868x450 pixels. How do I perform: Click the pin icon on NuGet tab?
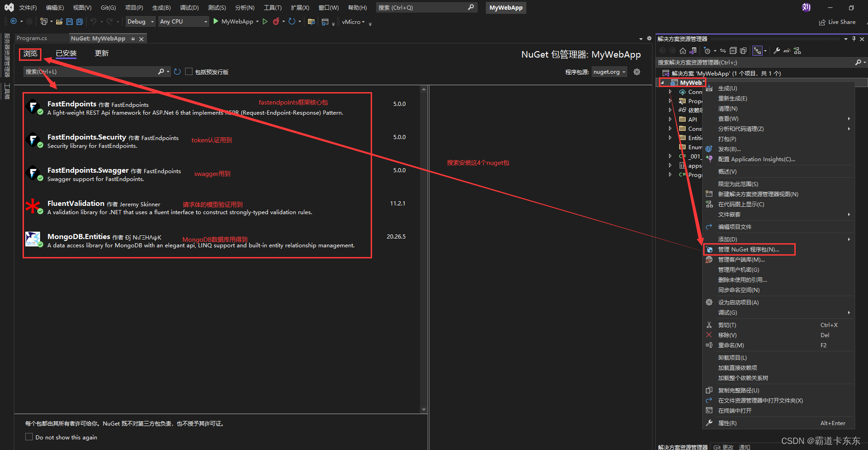point(133,39)
